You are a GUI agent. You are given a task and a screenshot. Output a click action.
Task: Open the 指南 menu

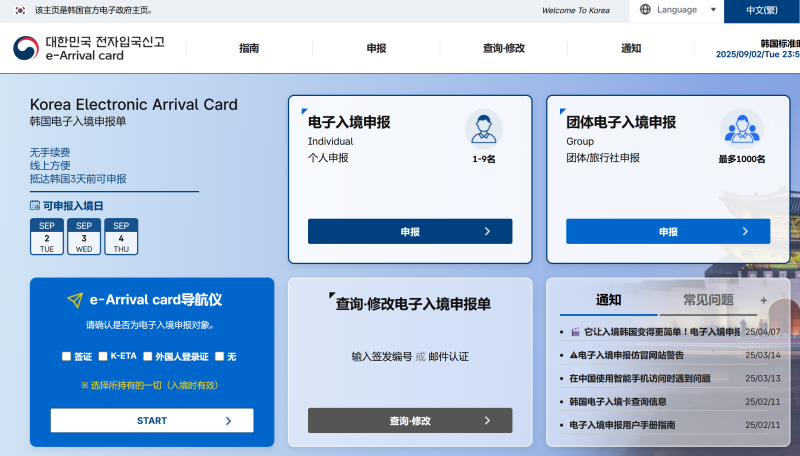249,48
